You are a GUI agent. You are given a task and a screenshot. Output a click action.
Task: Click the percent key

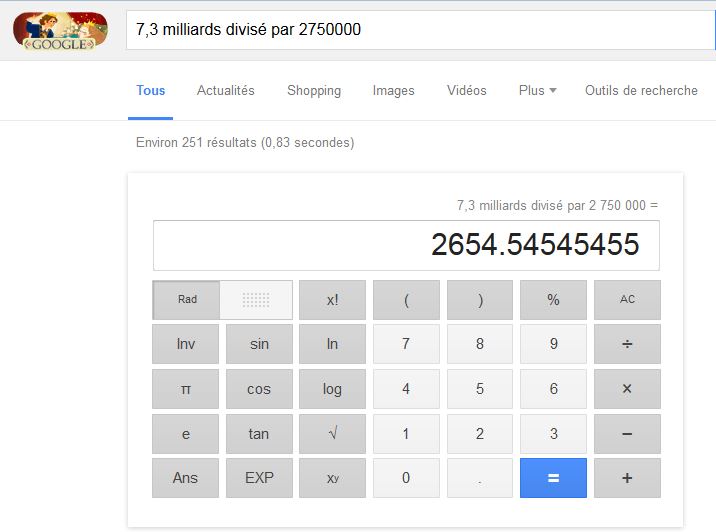pyautogui.click(x=553, y=300)
